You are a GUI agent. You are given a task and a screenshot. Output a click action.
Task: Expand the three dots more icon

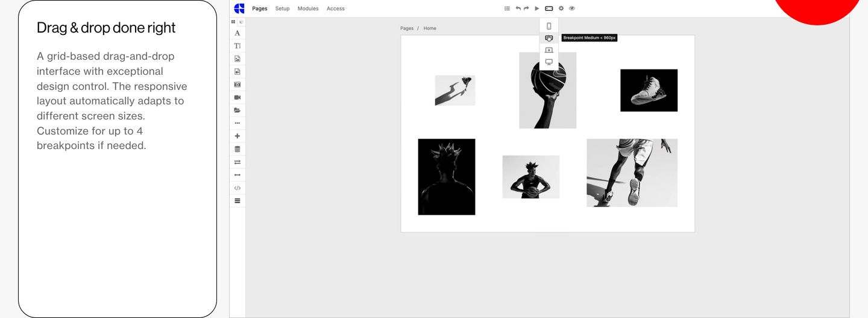[x=237, y=123]
